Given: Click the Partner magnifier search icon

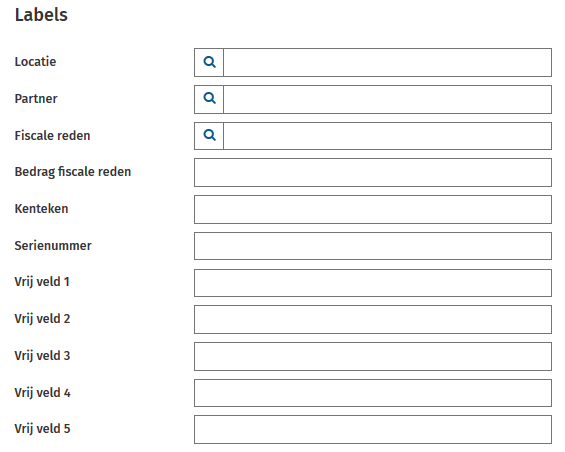Looking at the screenshot, I should click(209, 99).
